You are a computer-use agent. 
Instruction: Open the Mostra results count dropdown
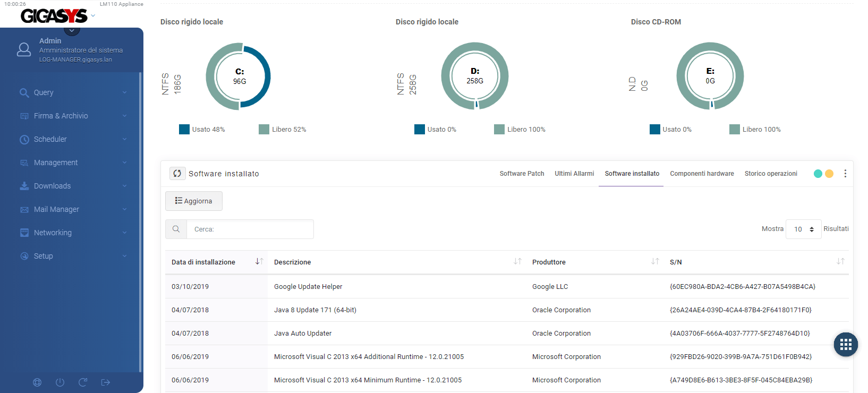(x=803, y=229)
